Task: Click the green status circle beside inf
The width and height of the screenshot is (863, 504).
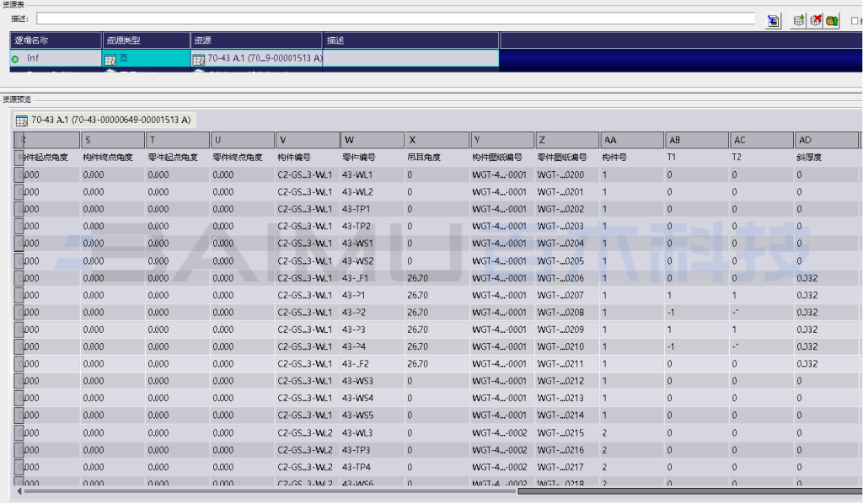Action: (x=15, y=59)
